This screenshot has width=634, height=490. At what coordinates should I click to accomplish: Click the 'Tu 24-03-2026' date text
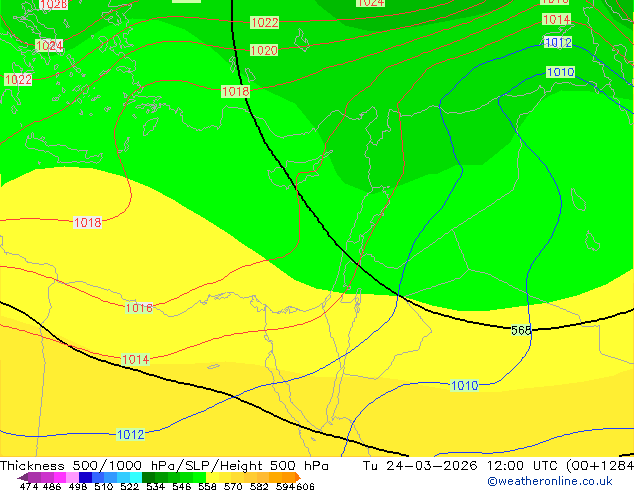click(420, 466)
